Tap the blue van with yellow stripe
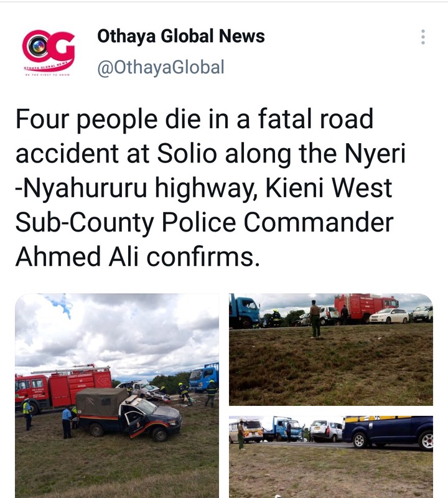This screenshot has height=498, width=448. tap(388, 432)
